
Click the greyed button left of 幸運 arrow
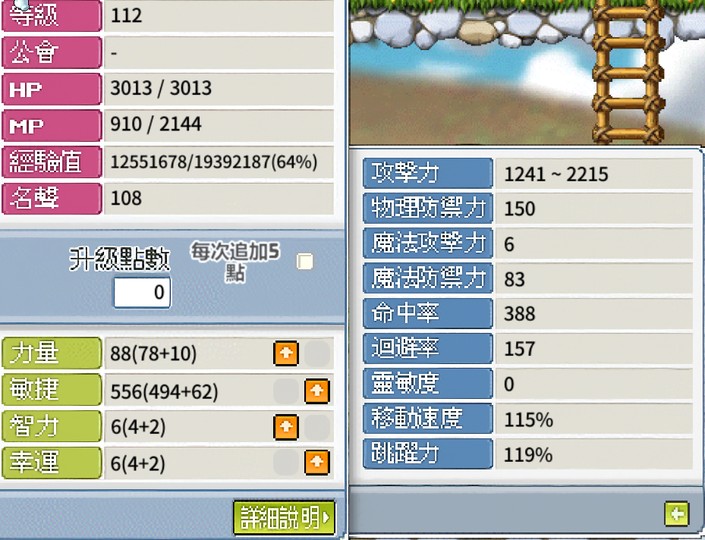coord(286,463)
